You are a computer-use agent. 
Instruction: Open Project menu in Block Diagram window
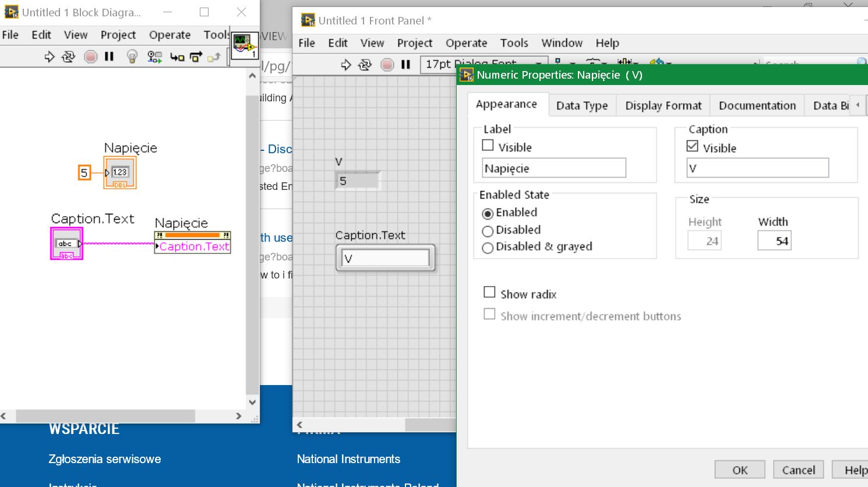(x=118, y=35)
